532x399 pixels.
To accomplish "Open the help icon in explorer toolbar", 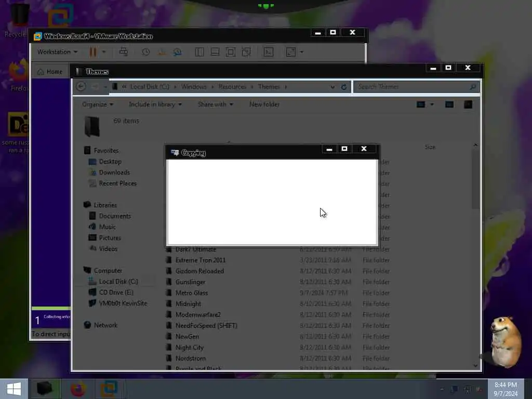I will click(x=468, y=104).
